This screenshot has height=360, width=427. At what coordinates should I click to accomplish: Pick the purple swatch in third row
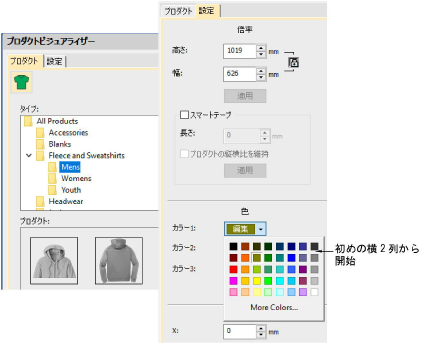click(303, 269)
